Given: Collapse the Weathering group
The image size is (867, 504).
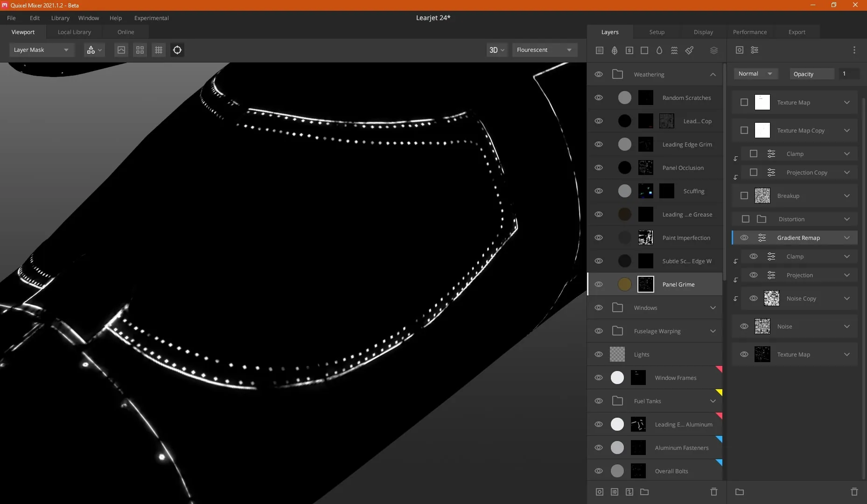Looking at the screenshot, I should coord(713,75).
